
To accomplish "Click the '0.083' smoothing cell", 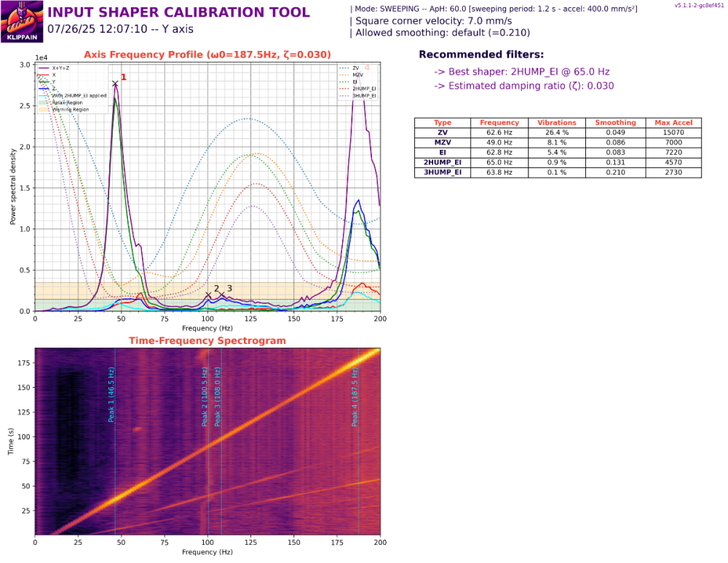I will (615, 152).
